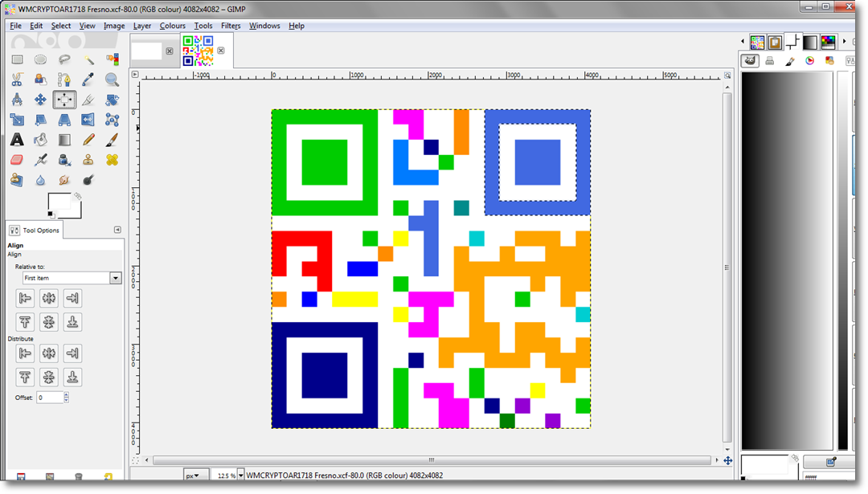
Task: Open the image menu triangle above ruler
Action: pyautogui.click(x=134, y=74)
